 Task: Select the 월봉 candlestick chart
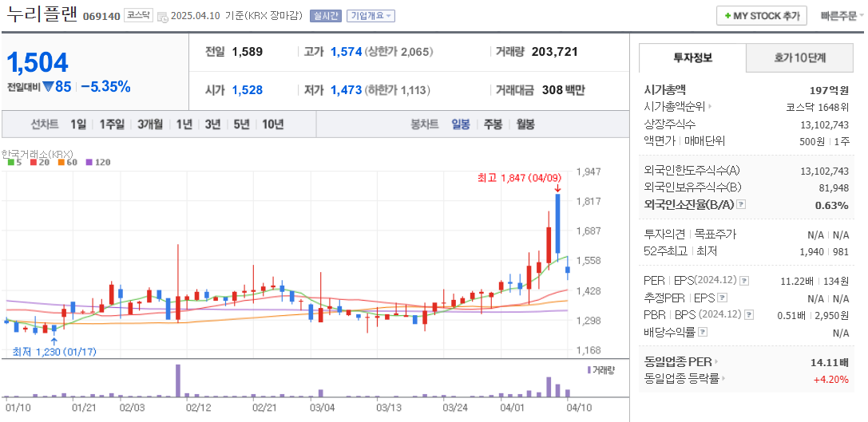pyautogui.click(x=525, y=124)
